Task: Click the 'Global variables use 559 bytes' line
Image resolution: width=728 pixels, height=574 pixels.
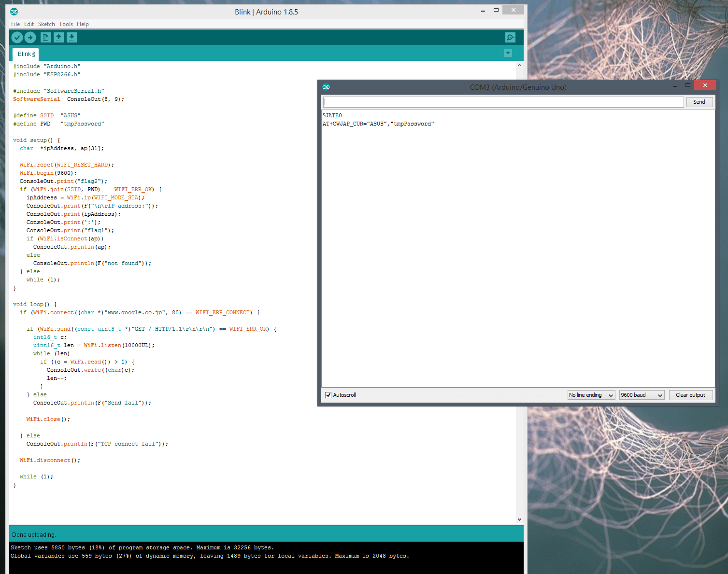Action: coord(210,556)
